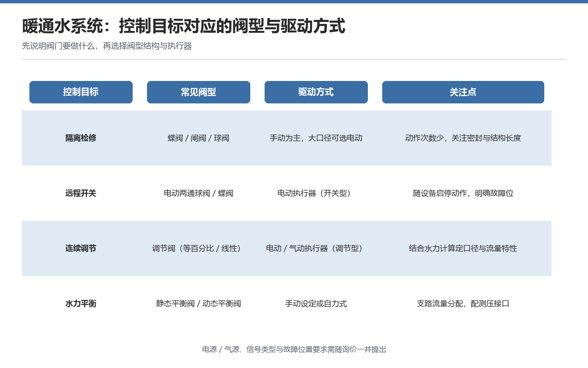
Task: Click the cell 结合水力计算定口径与流量特性
Action: pos(463,248)
